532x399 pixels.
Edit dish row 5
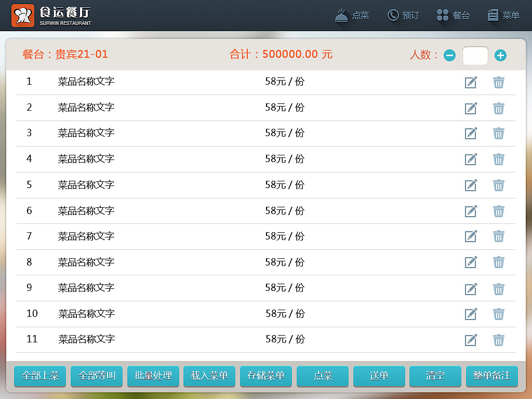[471, 185]
